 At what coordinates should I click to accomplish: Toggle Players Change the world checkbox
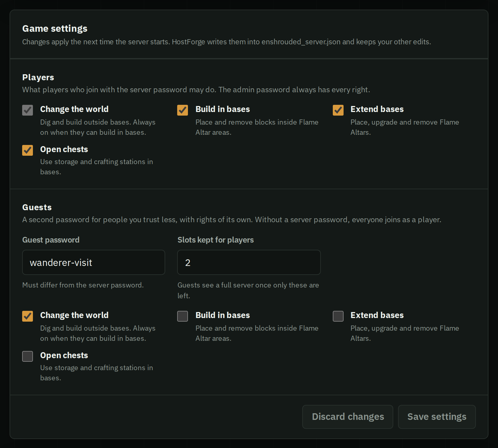point(28,110)
